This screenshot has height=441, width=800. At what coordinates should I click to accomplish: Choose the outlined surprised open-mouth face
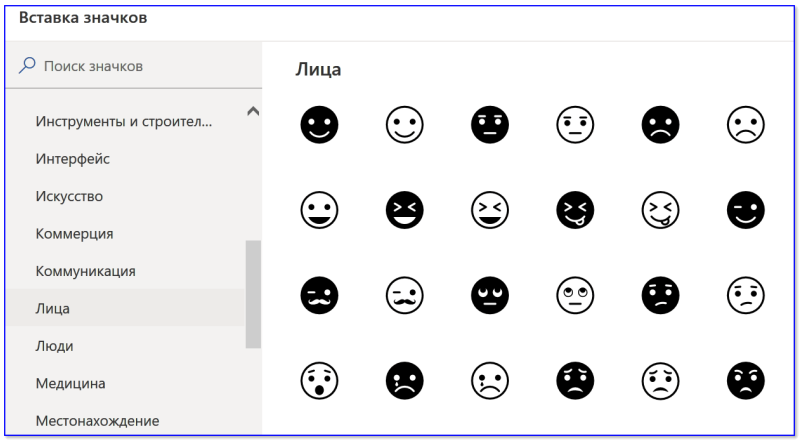pos(319,381)
